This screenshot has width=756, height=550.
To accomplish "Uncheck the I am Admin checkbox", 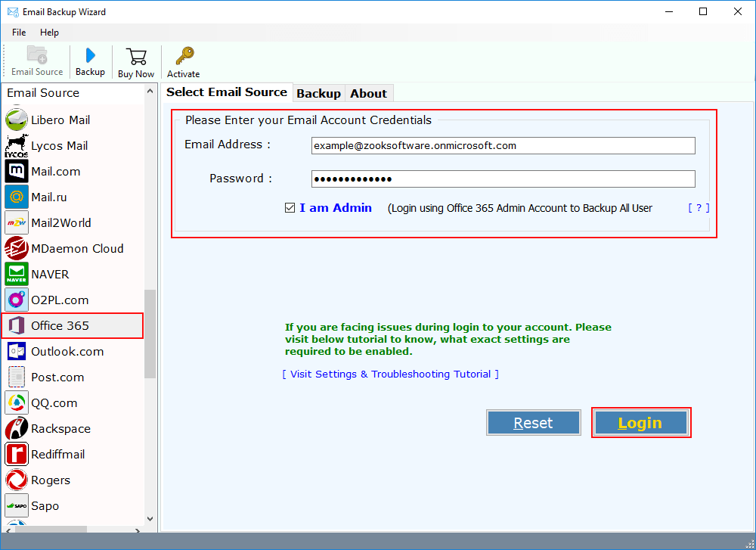I will coord(290,207).
